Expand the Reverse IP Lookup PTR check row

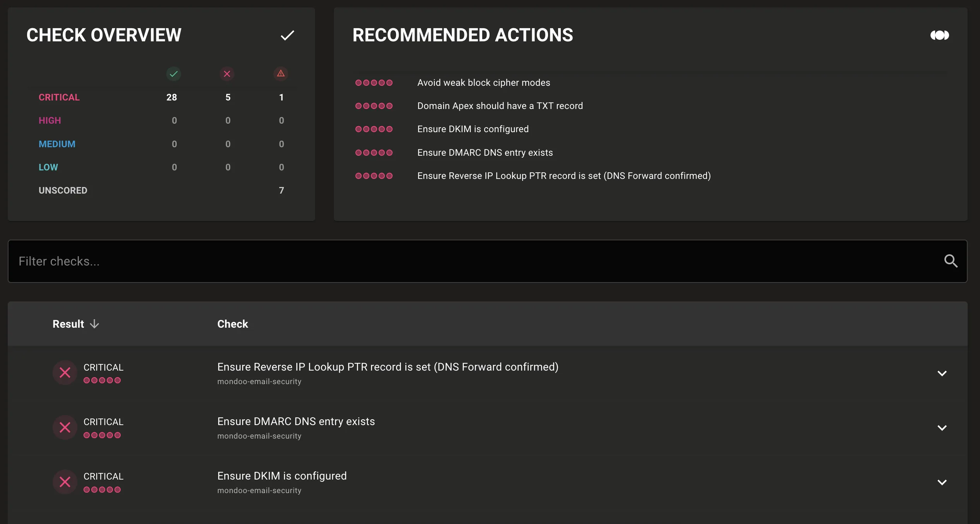click(x=942, y=373)
